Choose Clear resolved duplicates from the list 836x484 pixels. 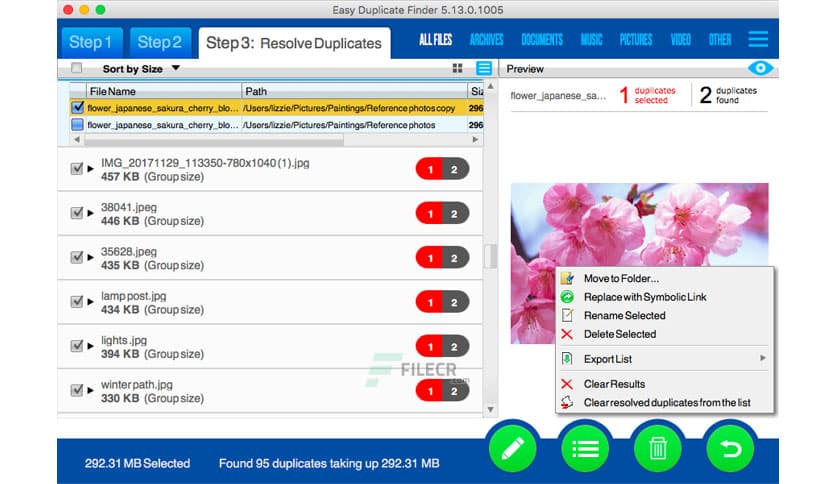pyautogui.click(x=665, y=402)
